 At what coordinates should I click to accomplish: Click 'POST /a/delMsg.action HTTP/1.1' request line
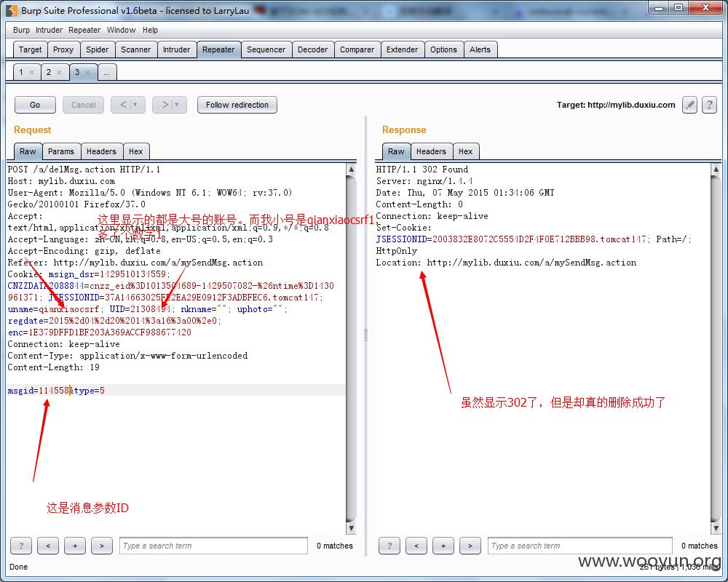84,170
